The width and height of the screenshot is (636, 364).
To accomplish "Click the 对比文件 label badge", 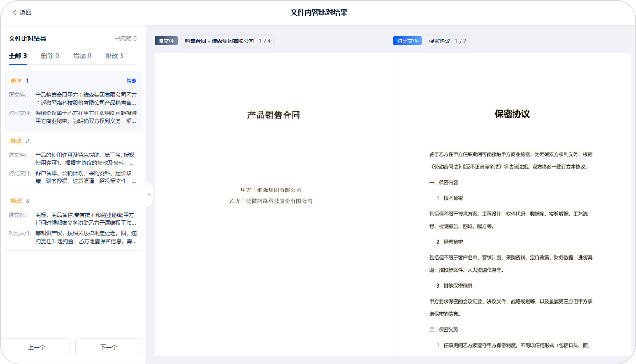I will (407, 41).
